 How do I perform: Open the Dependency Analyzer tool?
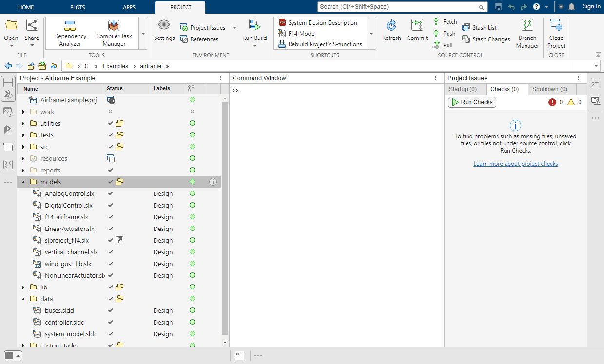pos(70,33)
